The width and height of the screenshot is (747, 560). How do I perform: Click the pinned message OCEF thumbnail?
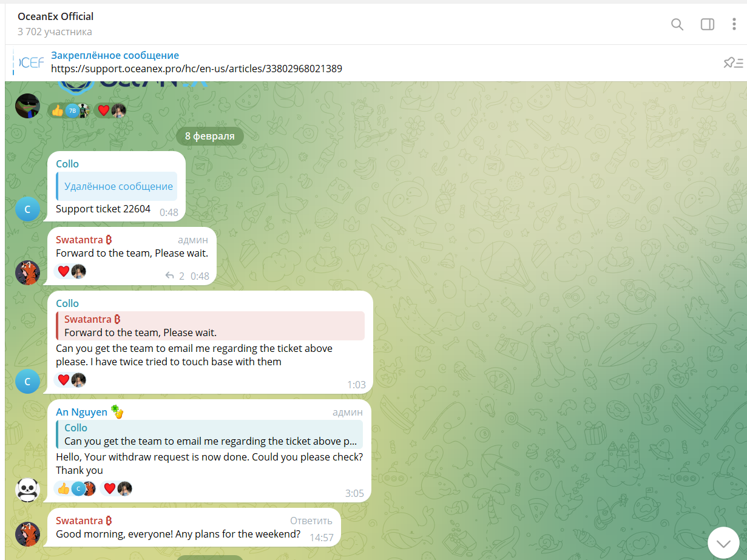(32, 62)
